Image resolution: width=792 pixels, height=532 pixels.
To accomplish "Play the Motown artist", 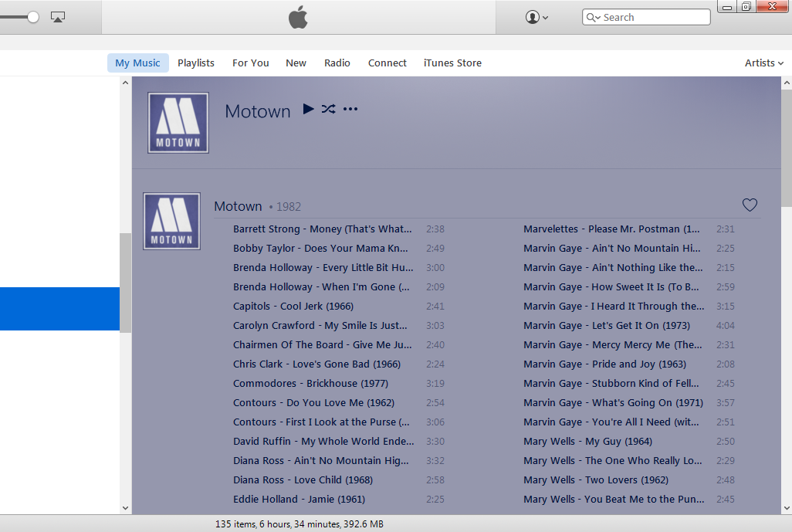I will click(x=308, y=109).
